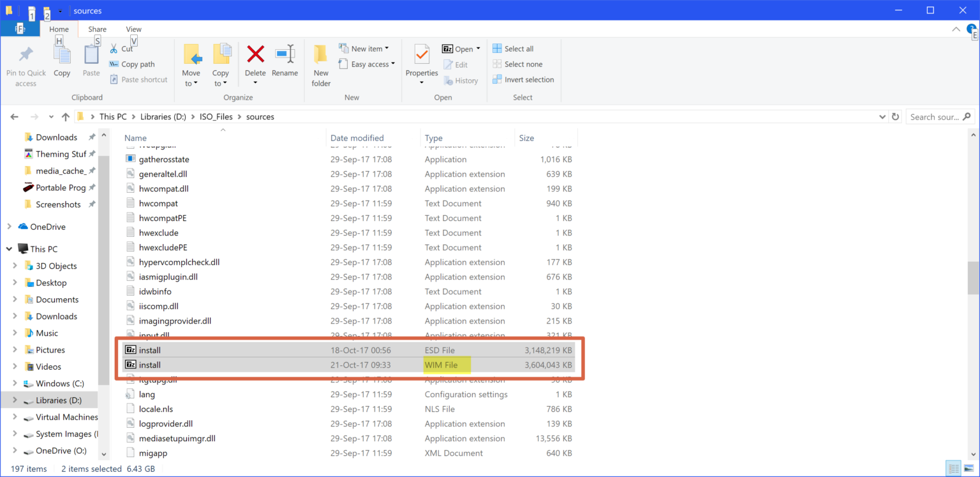Click the Rename icon in Organize group
This screenshot has height=477, width=980.
[x=285, y=55]
